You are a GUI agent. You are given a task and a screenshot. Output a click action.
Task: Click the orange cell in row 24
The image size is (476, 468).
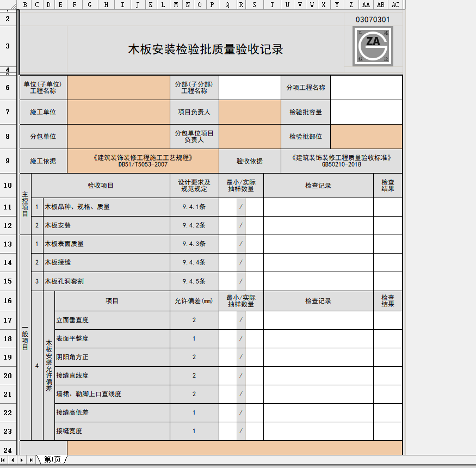[234, 448]
